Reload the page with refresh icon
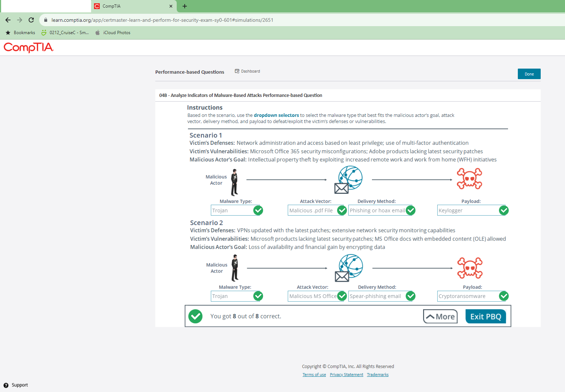This screenshot has height=392, width=565. tap(31, 20)
